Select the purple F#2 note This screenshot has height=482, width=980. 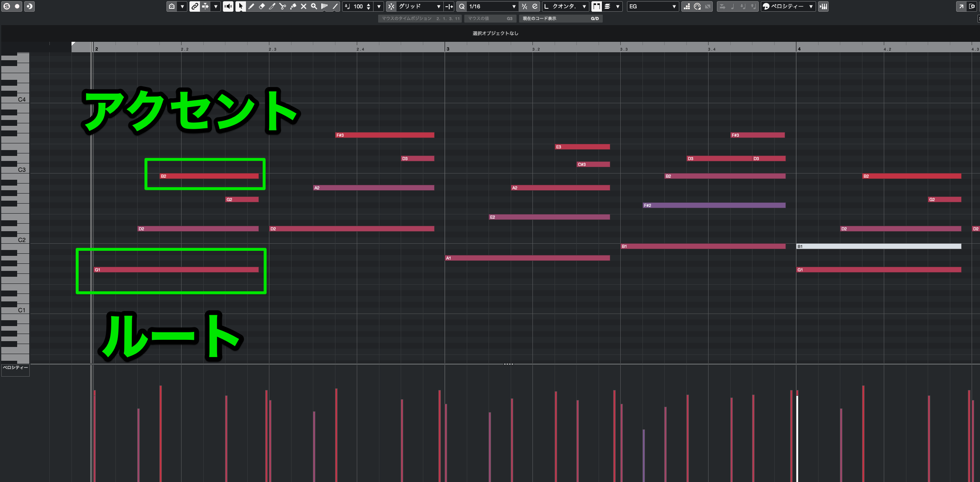714,205
